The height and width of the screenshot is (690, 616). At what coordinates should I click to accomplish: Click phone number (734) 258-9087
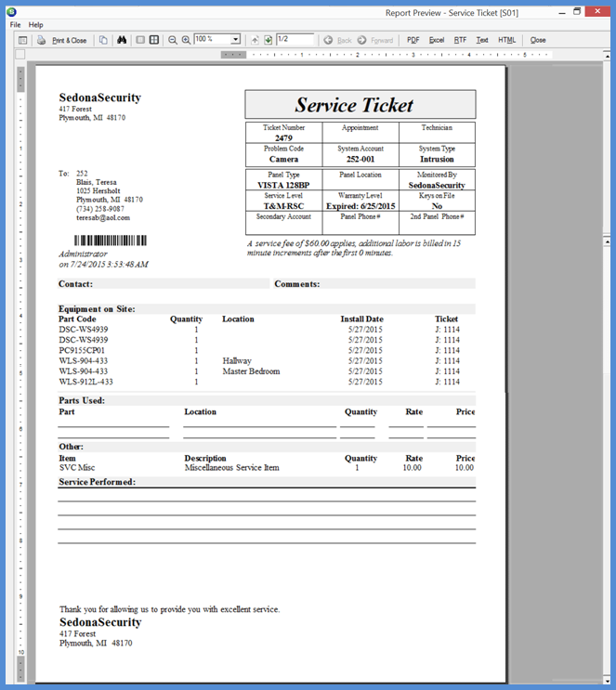pyautogui.click(x=100, y=209)
